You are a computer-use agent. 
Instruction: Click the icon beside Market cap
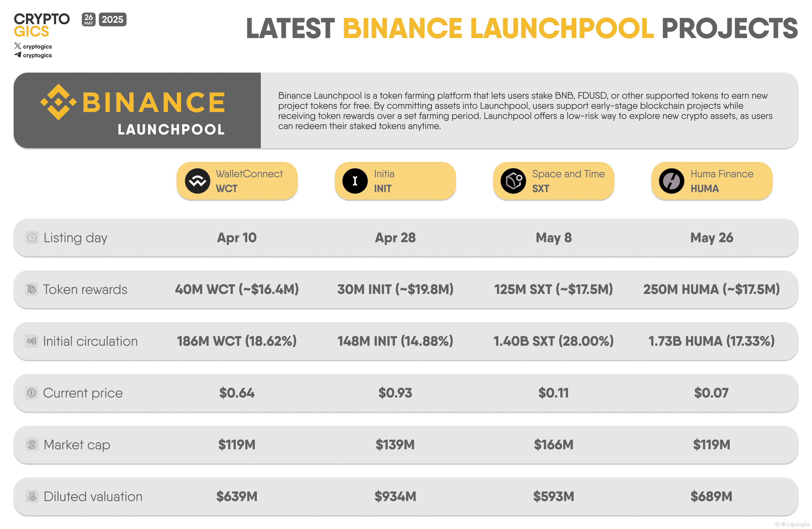(32, 445)
